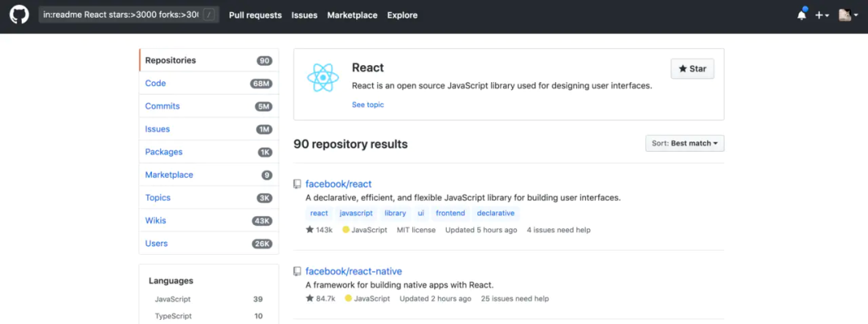Star the React topic
This screenshot has width=868, height=324.
coord(692,69)
